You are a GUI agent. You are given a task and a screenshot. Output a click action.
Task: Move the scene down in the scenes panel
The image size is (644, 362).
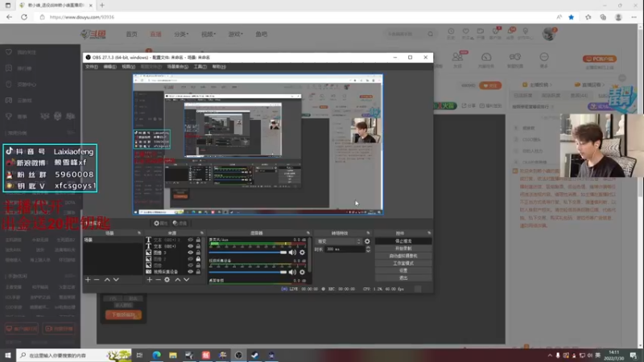[x=116, y=279]
